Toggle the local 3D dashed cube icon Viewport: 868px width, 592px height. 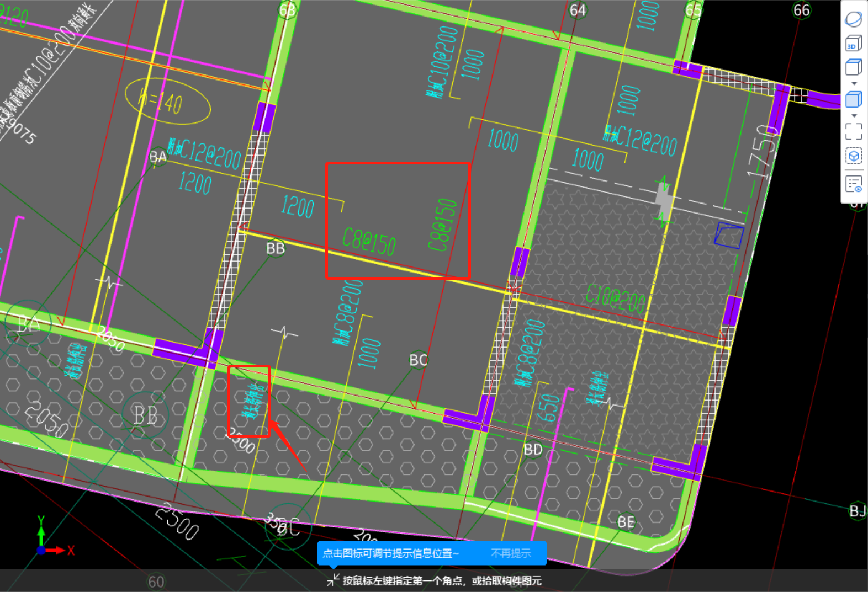coord(853,156)
